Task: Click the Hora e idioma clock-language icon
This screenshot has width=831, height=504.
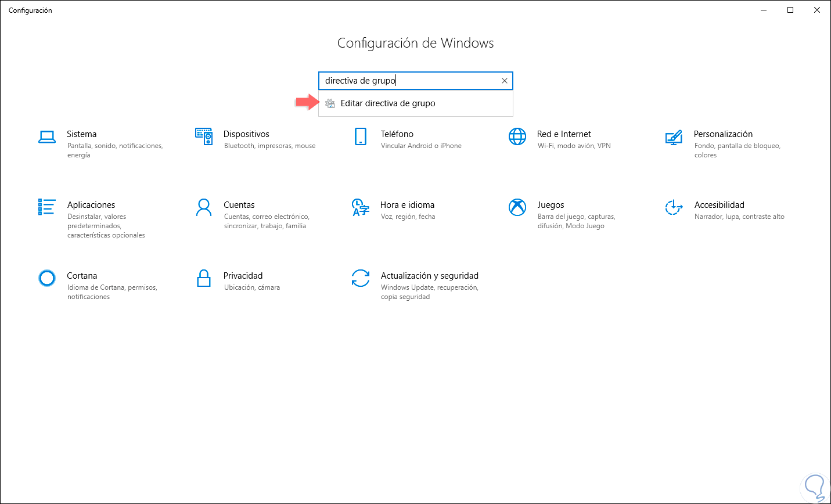Action: [361, 207]
